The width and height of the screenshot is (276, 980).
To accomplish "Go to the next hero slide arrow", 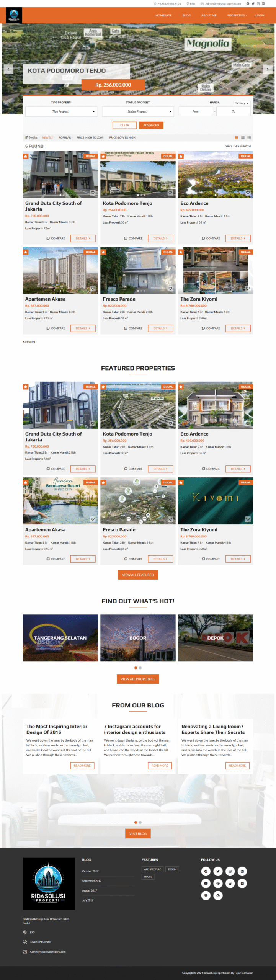I will (268, 69).
